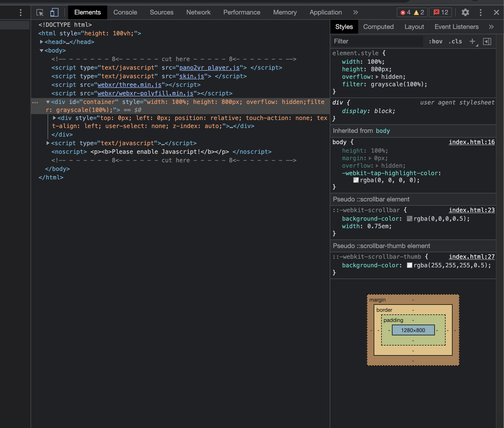The width and height of the screenshot is (504, 428).
Task: Toggle the computed styles sidebar icon
Action: point(487,42)
